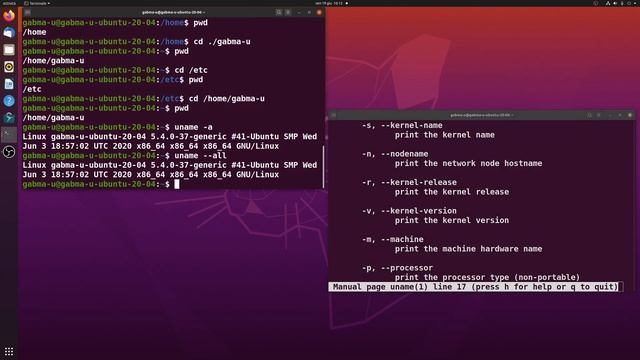Click 'print the processor type (non-portable)' line
Screen dimensions: 640x360
pyautogui.click(x=487, y=278)
